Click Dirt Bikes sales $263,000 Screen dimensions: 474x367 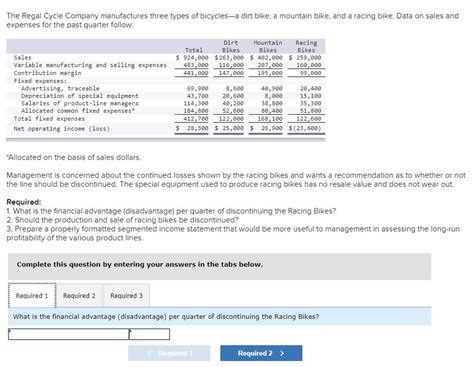(229, 58)
